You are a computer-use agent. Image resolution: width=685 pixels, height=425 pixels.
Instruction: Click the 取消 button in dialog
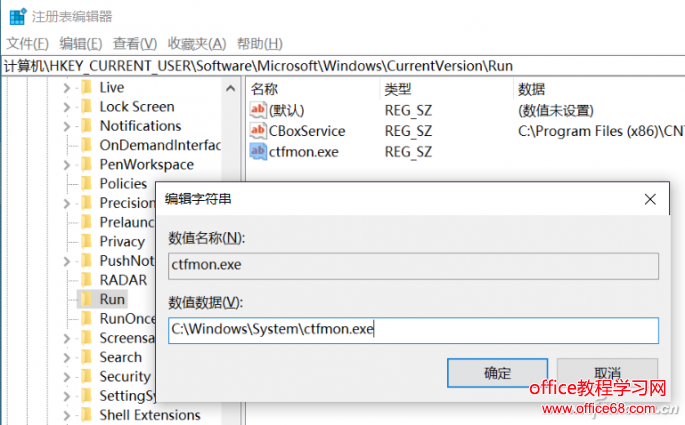pyautogui.click(x=607, y=373)
